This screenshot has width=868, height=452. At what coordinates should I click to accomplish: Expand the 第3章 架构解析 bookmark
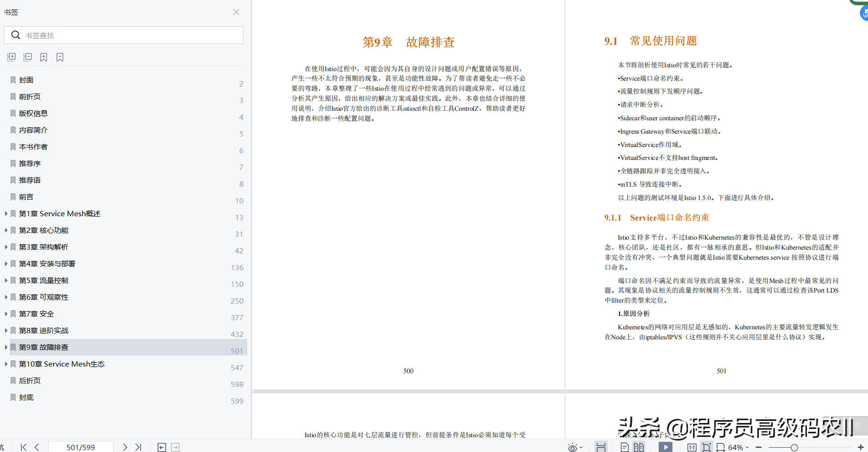point(6,247)
